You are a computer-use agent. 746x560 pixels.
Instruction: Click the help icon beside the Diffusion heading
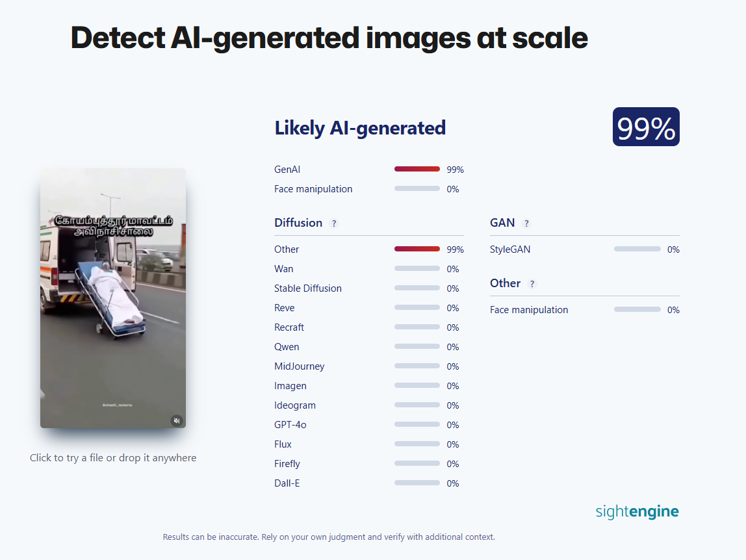click(334, 223)
